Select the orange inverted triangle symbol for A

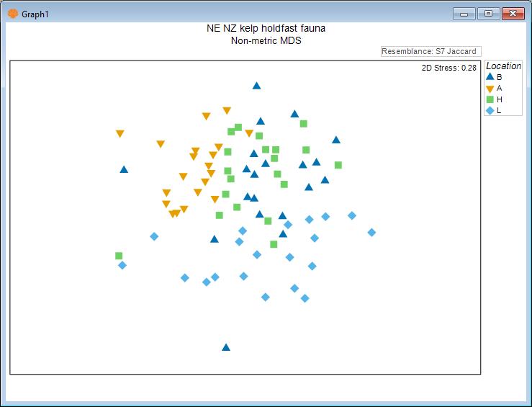click(490, 88)
